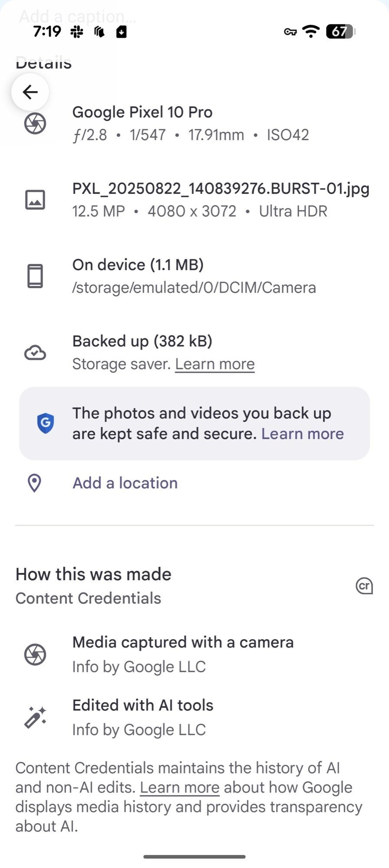Tap the Wi-Fi status bar icon
This screenshot has height=868, width=389.
tap(311, 31)
